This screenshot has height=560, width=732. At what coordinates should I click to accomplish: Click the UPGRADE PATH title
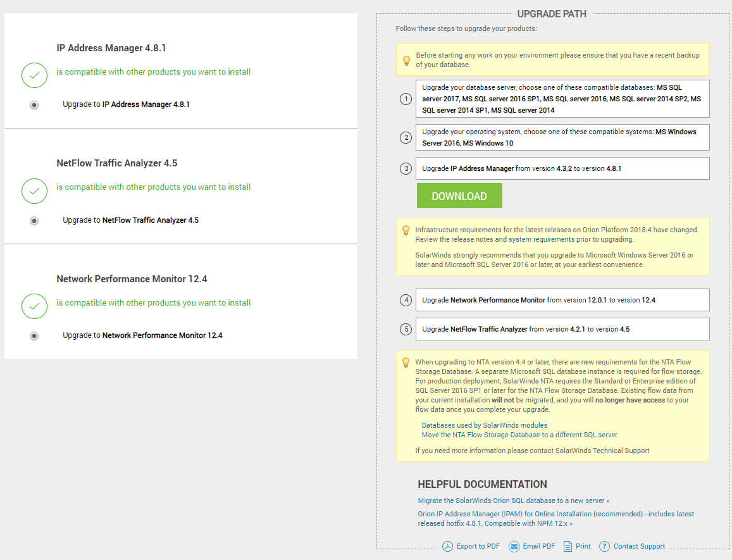tap(552, 14)
